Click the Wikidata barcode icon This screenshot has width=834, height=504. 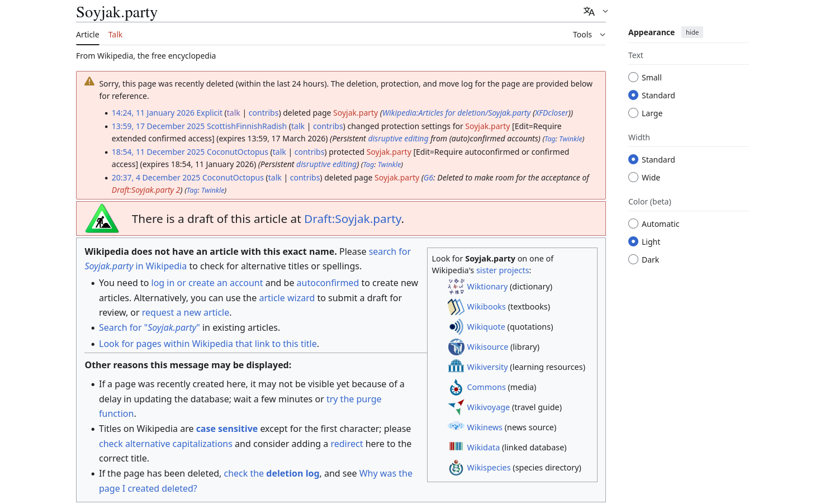click(x=456, y=447)
